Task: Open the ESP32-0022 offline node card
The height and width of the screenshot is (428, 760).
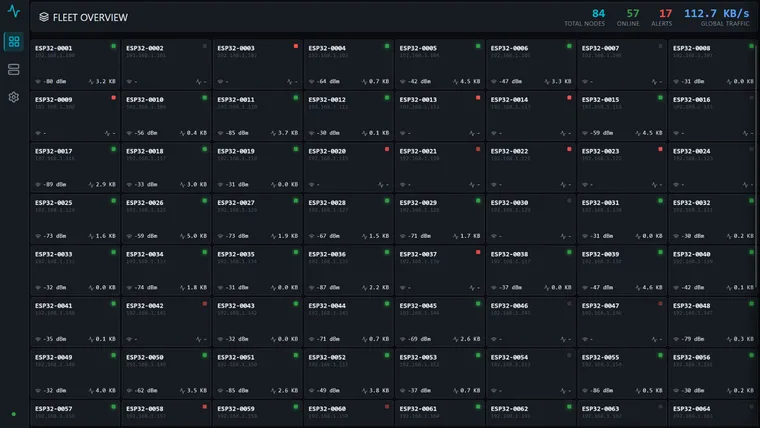Action: (x=531, y=167)
